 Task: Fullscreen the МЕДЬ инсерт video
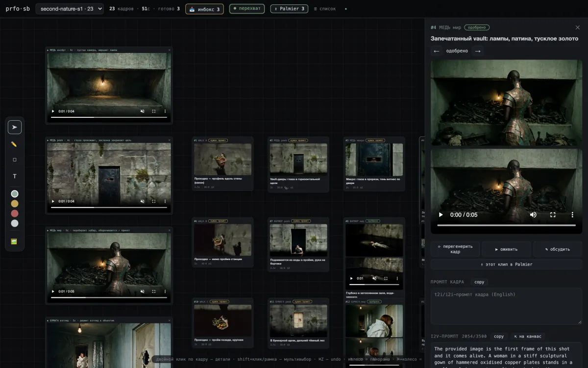154,111
